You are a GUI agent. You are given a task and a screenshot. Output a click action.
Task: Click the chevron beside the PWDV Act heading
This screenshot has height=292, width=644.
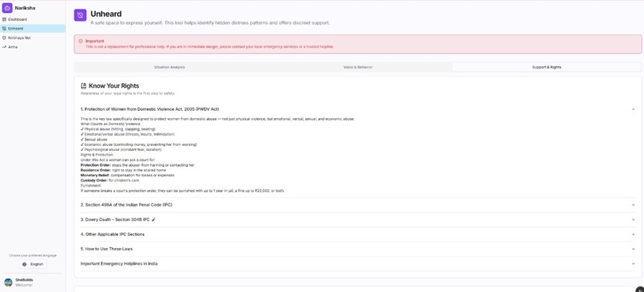tap(633, 109)
